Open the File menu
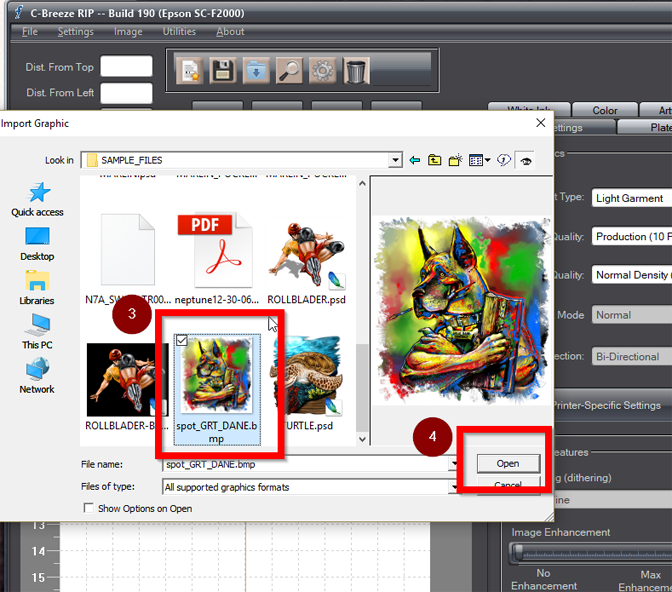Viewport: 672px width, 592px height. 30,32
